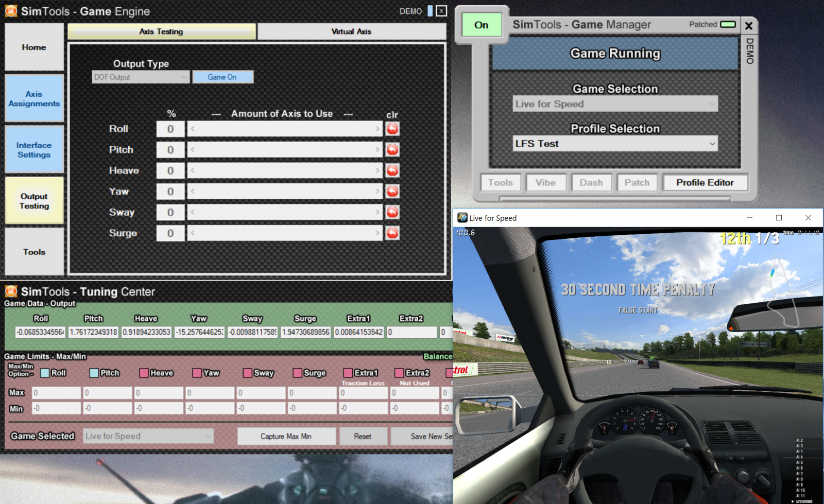Check the Extra2 Max/Min option box
Screen dimensions: 824x504
point(399,373)
